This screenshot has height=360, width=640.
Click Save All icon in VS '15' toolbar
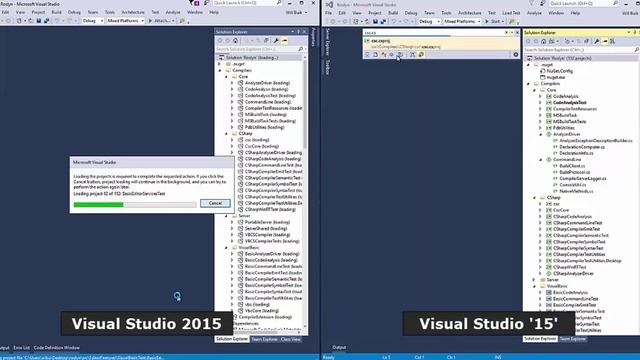pyautogui.click(x=383, y=21)
